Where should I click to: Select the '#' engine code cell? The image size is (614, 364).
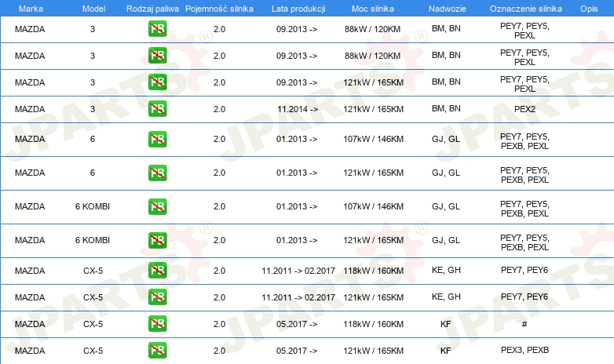pyautogui.click(x=524, y=324)
